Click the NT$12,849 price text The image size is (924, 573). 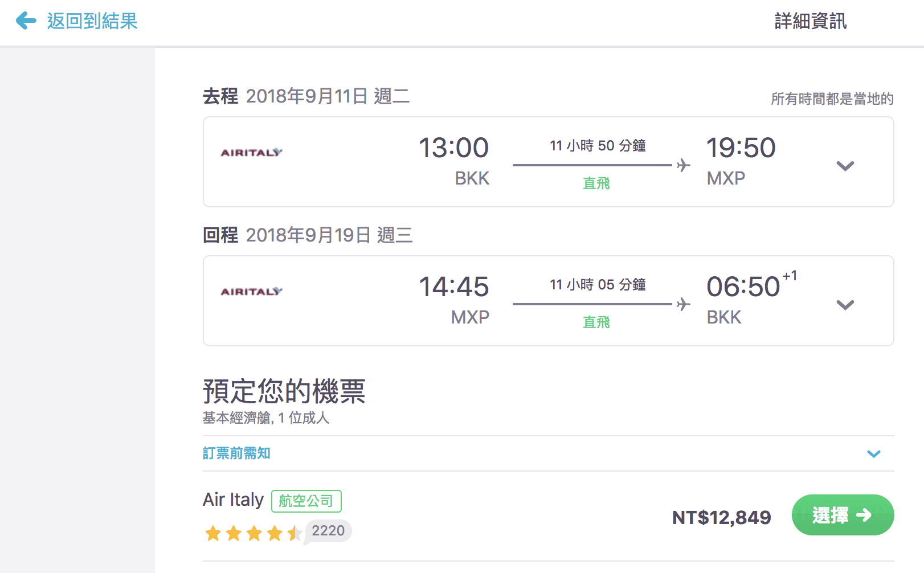coord(721,517)
